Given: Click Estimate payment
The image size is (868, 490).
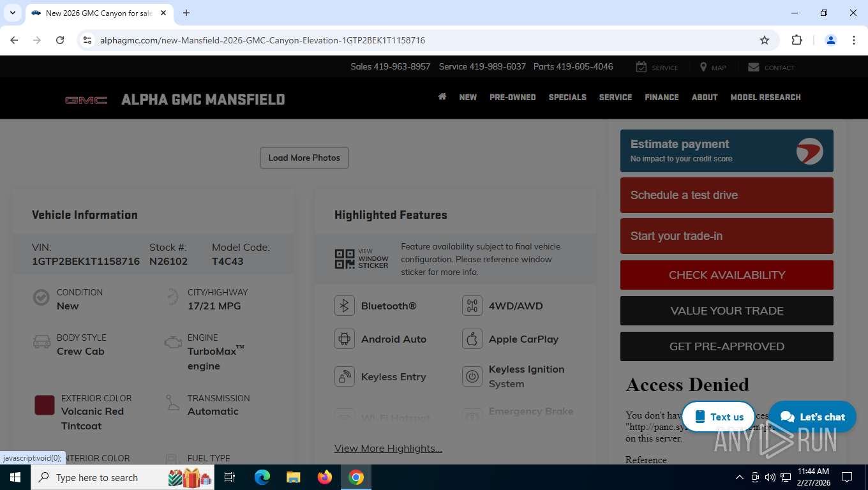Looking at the screenshot, I should coord(727,151).
